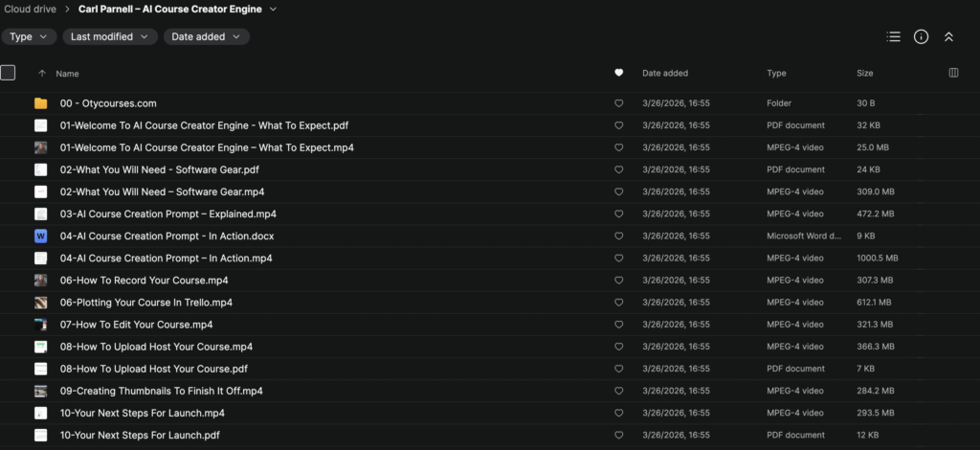Screen dimensions: 980x450
Task: Open 10-Your Next Steps For Launch.pdf
Action: point(141,435)
